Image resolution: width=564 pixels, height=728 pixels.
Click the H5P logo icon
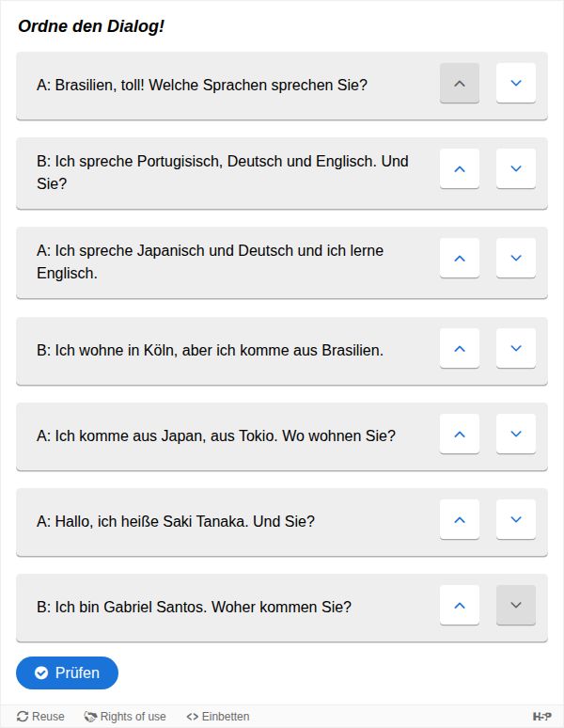pos(541,717)
